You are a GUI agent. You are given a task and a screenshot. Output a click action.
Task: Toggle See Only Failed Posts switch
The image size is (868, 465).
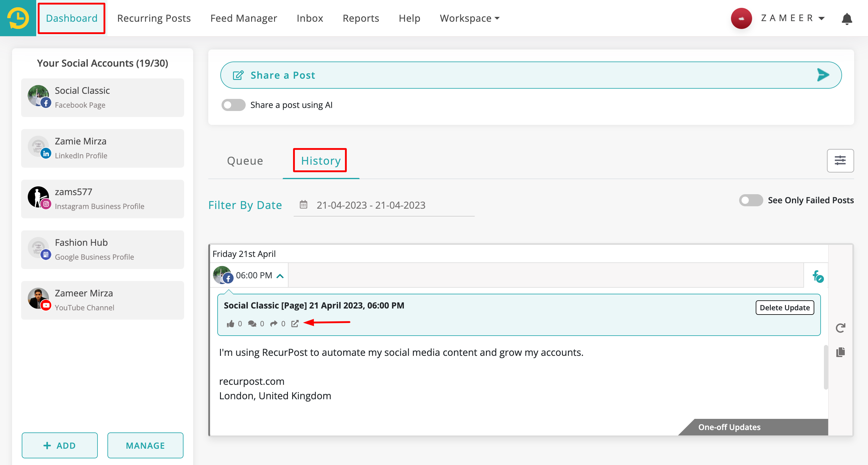[x=751, y=200]
